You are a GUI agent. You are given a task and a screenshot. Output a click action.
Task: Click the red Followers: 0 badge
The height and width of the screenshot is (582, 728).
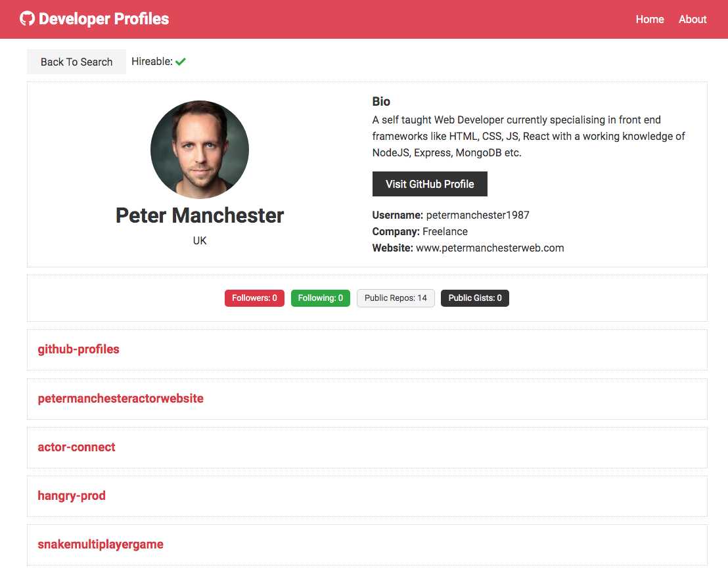click(254, 298)
